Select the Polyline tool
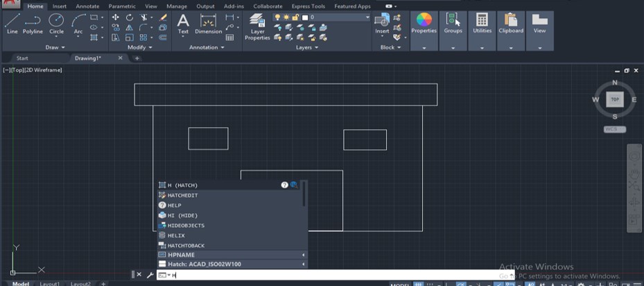 click(33, 24)
